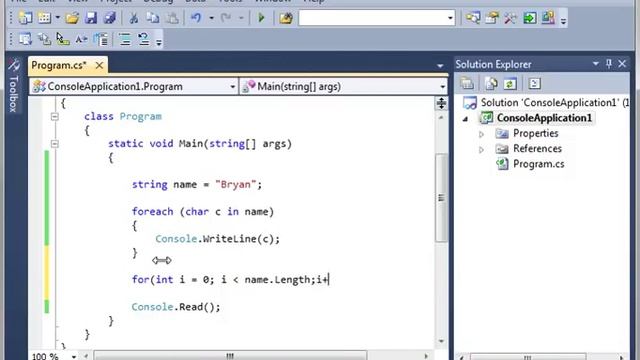The width and height of the screenshot is (640, 360).
Task: Click the Open File folder icon
Action: point(72,18)
